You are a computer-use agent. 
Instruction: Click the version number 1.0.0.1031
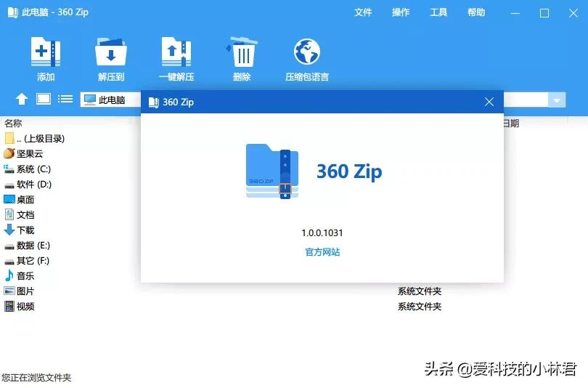pyautogui.click(x=322, y=233)
